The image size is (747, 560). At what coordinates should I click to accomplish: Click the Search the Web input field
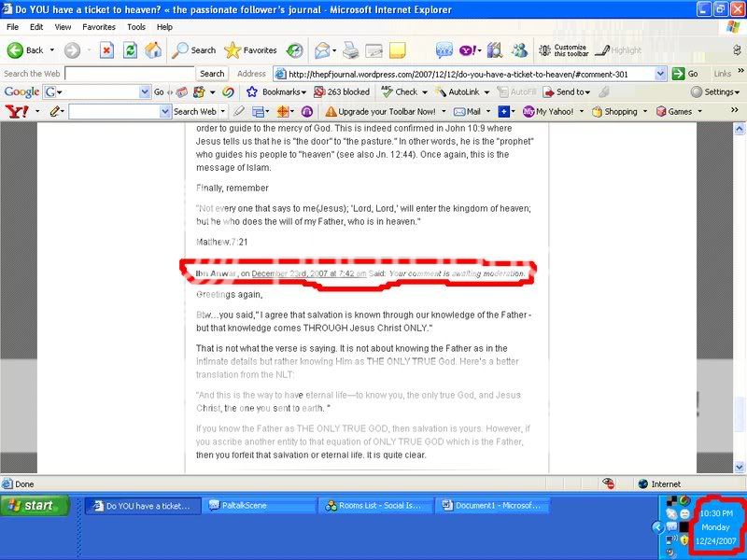(x=129, y=74)
